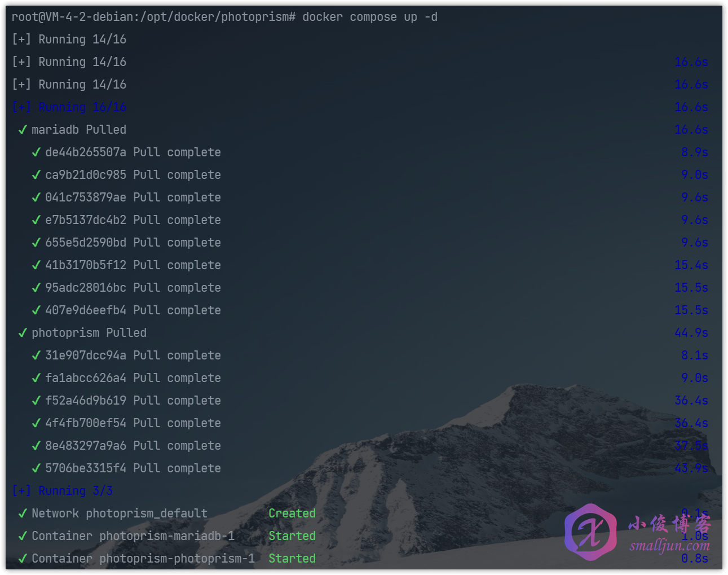728x575 pixels.
Task: Click layer '407e9d6eefb4 Pull complete'
Action: pos(133,310)
